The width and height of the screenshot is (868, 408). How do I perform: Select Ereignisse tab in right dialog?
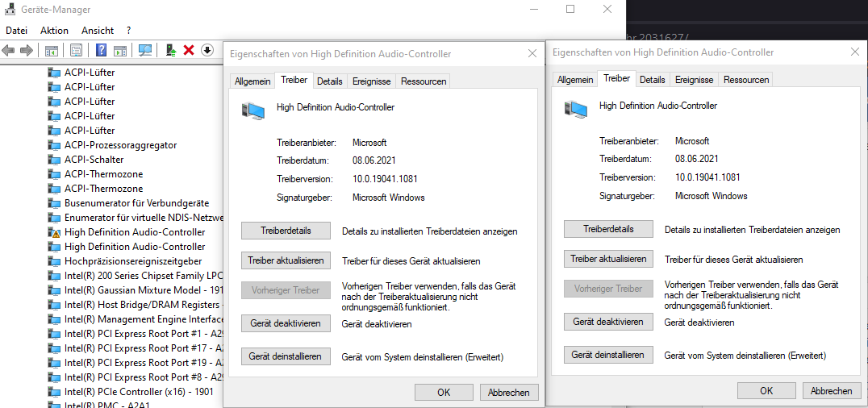pyautogui.click(x=695, y=80)
